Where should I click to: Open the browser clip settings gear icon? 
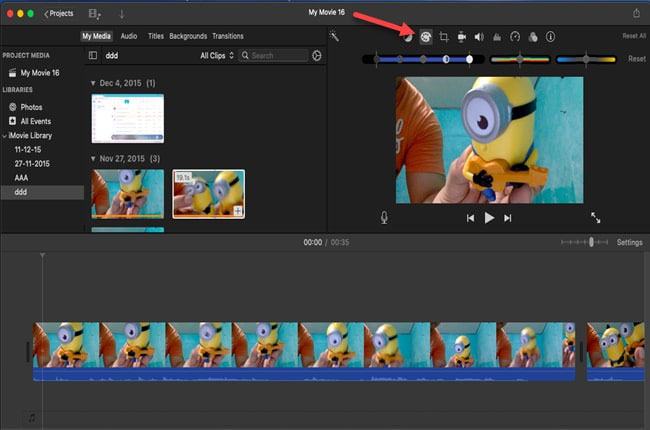click(317, 56)
